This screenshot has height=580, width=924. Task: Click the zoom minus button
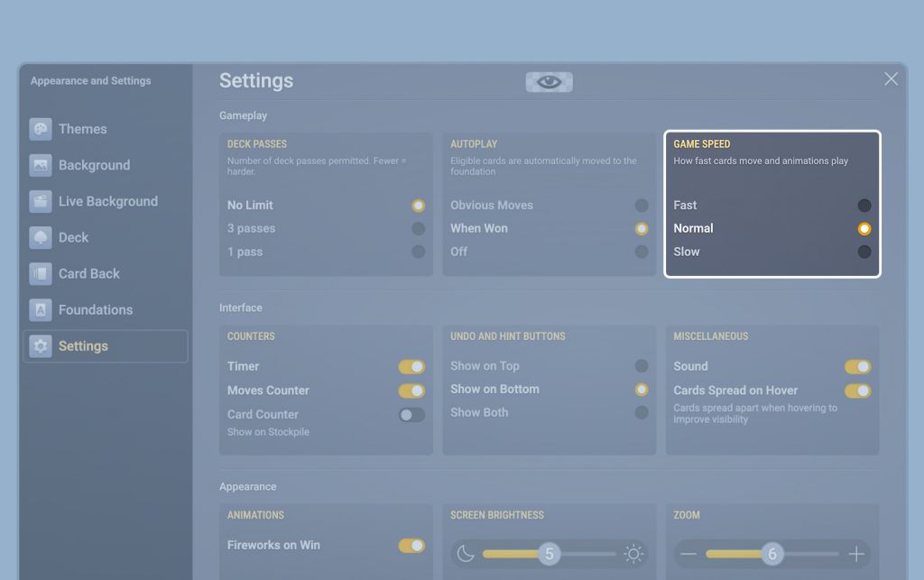tap(688, 554)
